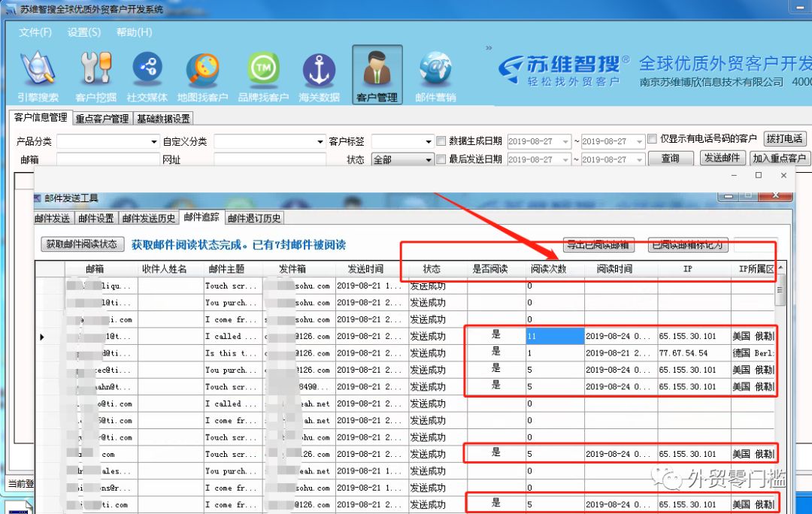Select the highlighted read count cell 11
This screenshot has width=812, height=514.
[555, 336]
